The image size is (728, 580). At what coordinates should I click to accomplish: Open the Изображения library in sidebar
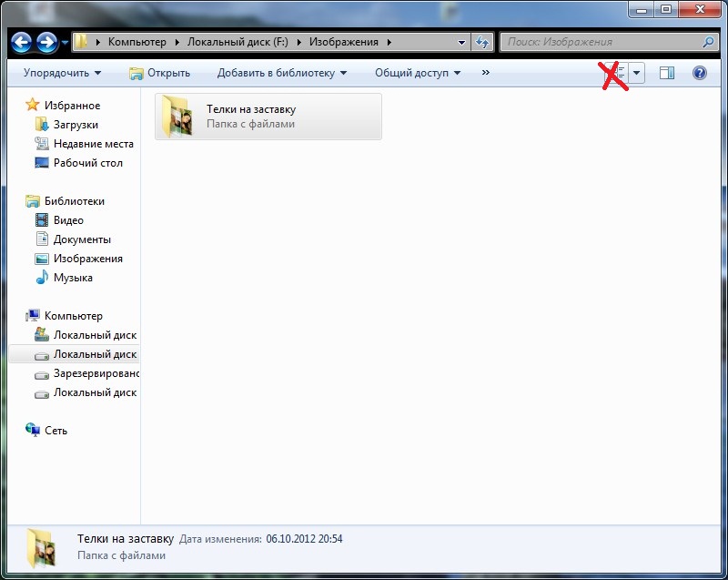pos(87,259)
